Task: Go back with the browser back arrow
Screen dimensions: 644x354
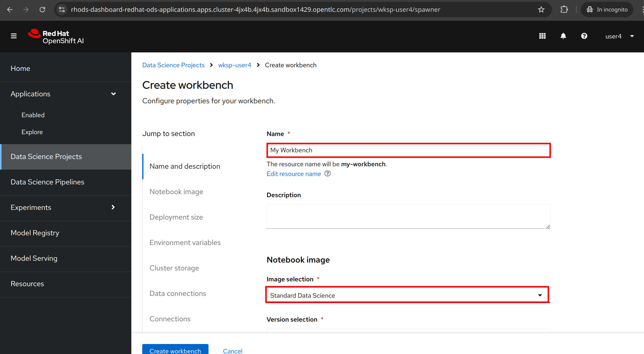Action: 10,9
